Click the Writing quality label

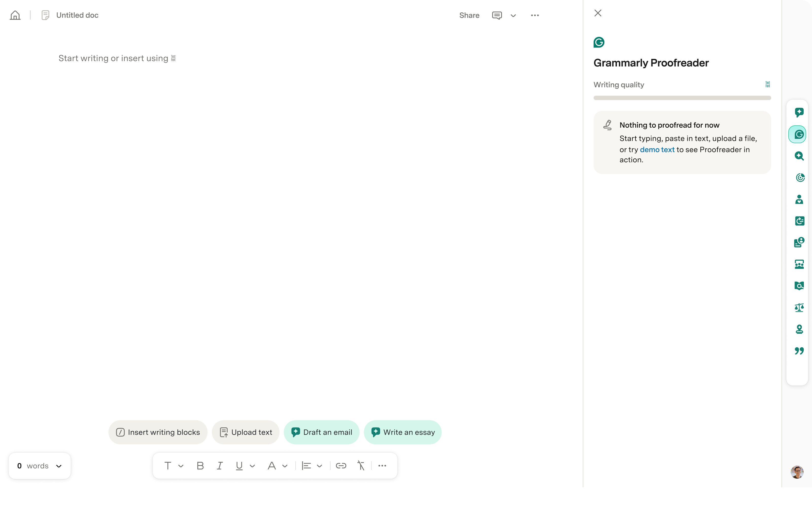(619, 84)
